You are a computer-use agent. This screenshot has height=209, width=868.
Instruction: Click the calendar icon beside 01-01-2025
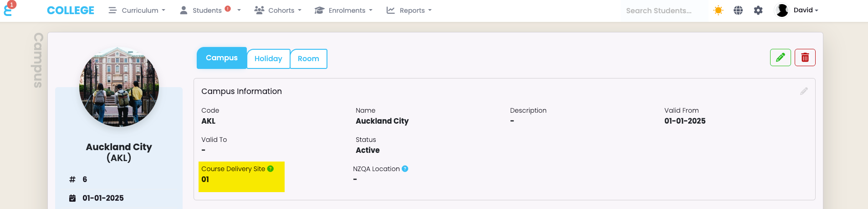coord(72,198)
